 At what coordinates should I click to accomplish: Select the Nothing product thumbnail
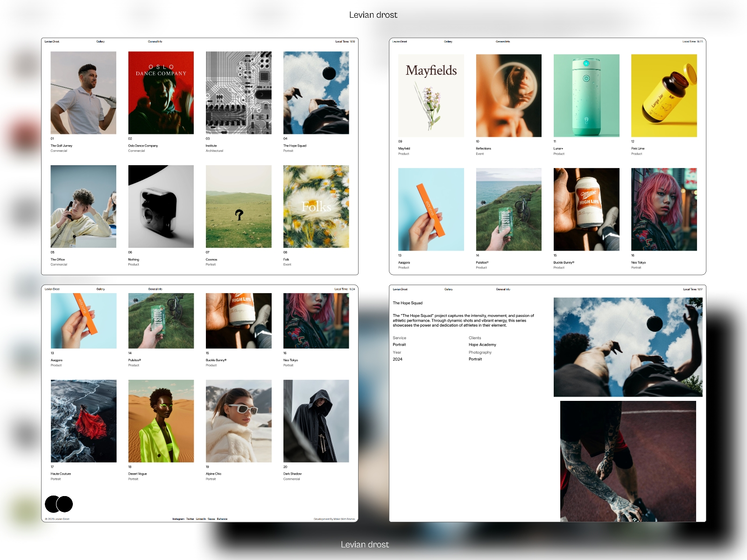tap(161, 206)
